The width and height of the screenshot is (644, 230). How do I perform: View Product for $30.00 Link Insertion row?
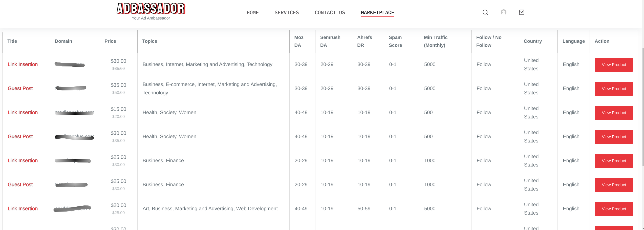[x=614, y=65]
